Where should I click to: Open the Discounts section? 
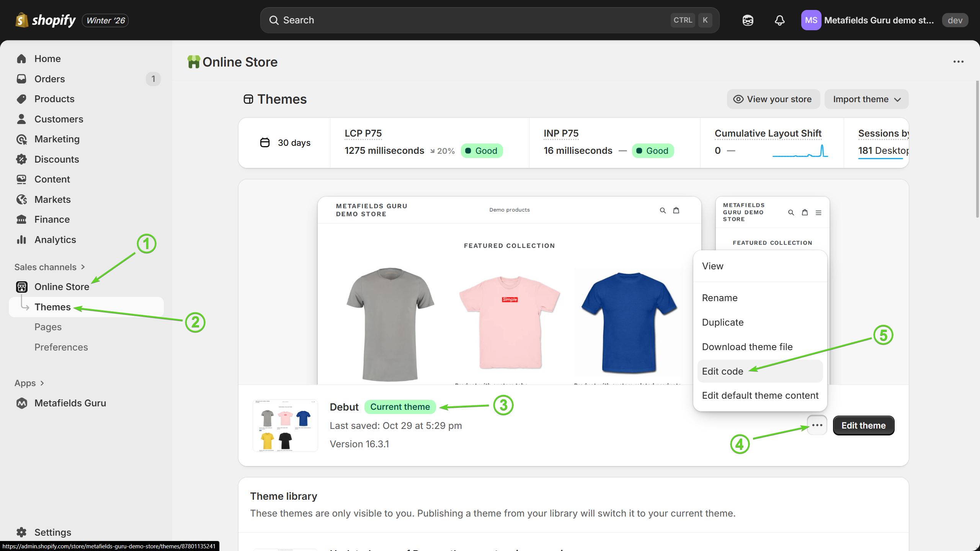coord(57,159)
